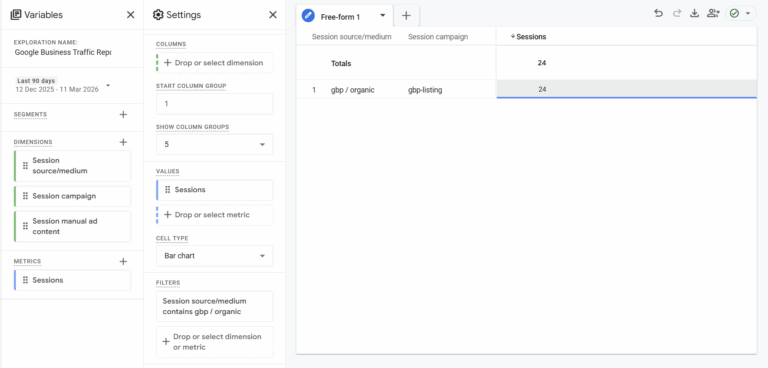
Task: Click Drop or select dimension or metric filter
Action: click(215, 342)
